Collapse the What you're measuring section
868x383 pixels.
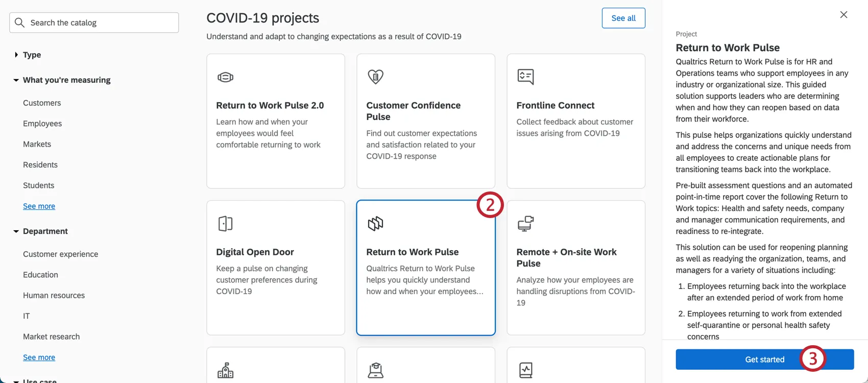16,80
